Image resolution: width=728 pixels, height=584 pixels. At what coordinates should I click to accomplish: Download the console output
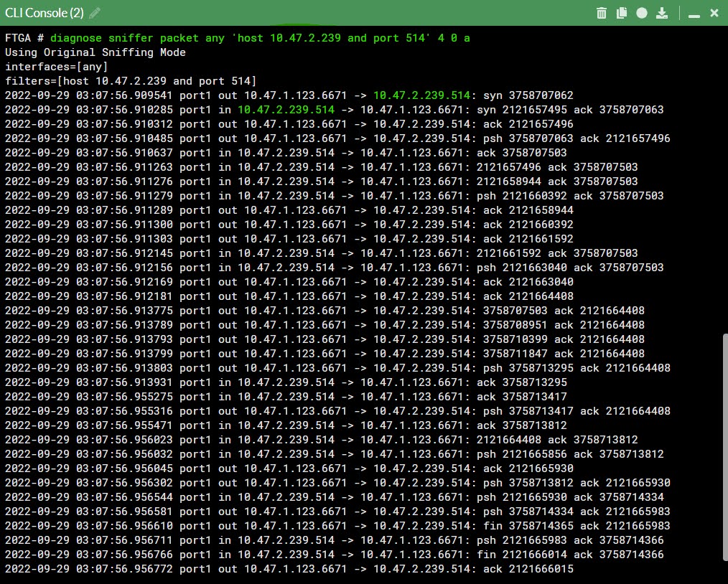pos(662,13)
